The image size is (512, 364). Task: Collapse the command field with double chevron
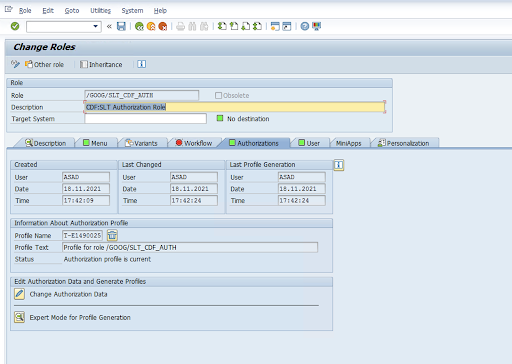pyautogui.click(x=109, y=26)
